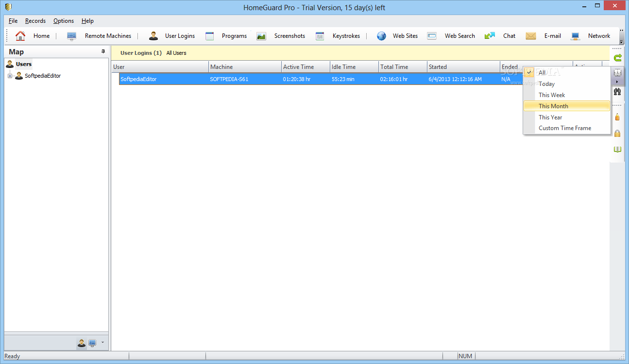The image size is (629, 364).
Task: Click the 55:23 min idle time cell
Action: pyautogui.click(x=343, y=79)
